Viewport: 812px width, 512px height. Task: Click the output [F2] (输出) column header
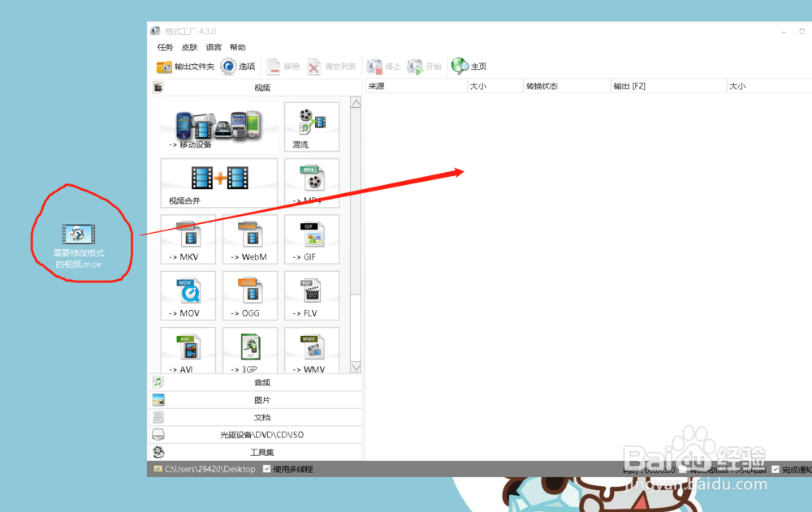668,86
